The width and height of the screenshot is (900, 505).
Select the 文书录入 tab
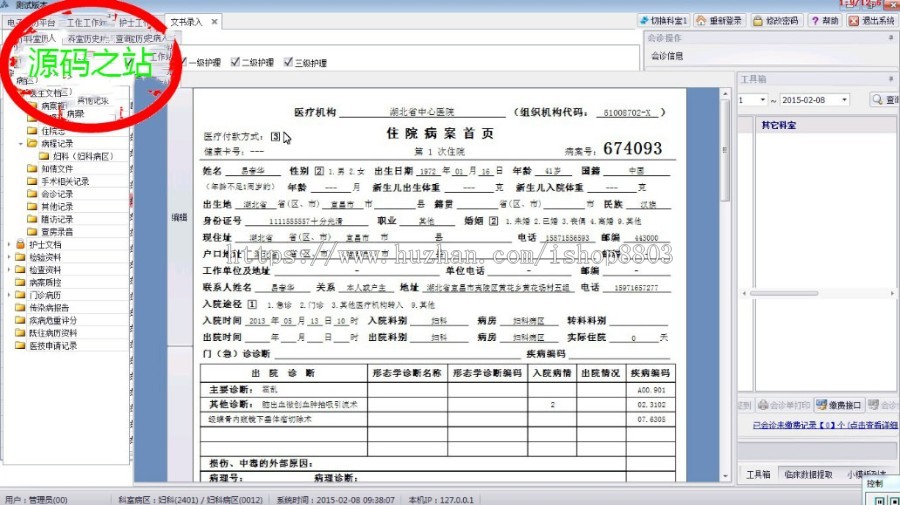[187, 21]
